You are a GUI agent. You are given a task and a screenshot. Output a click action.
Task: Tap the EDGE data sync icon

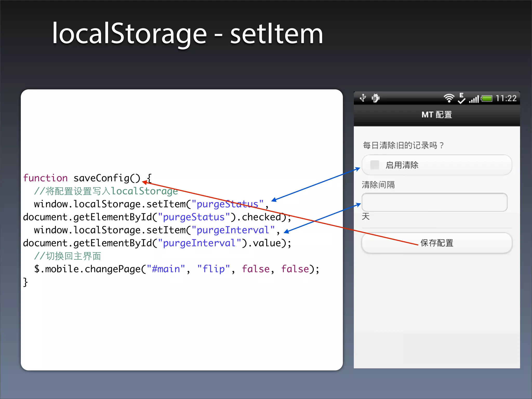pyautogui.click(x=462, y=98)
